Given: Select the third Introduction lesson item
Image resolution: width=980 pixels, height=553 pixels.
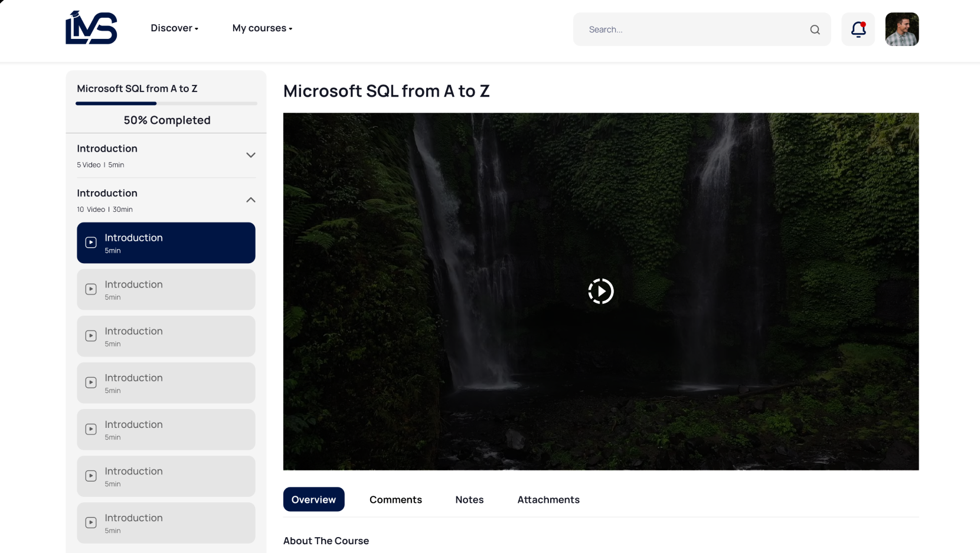Looking at the screenshot, I should (166, 336).
